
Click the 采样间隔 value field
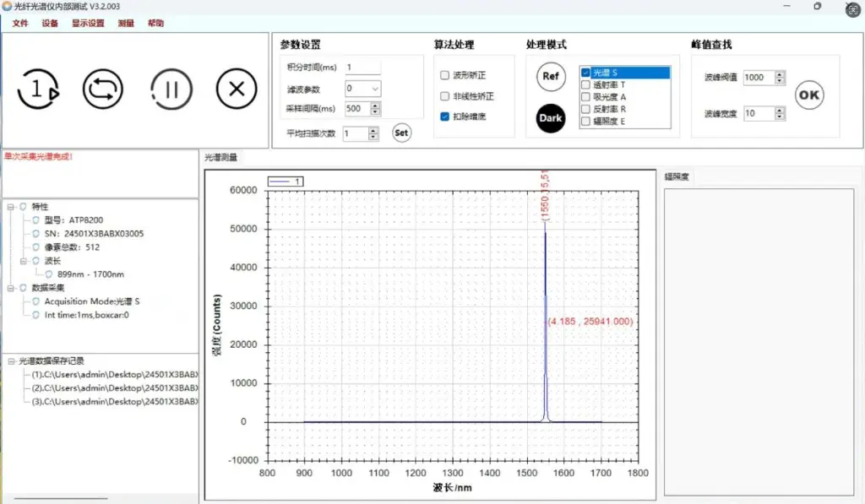click(x=357, y=109)
